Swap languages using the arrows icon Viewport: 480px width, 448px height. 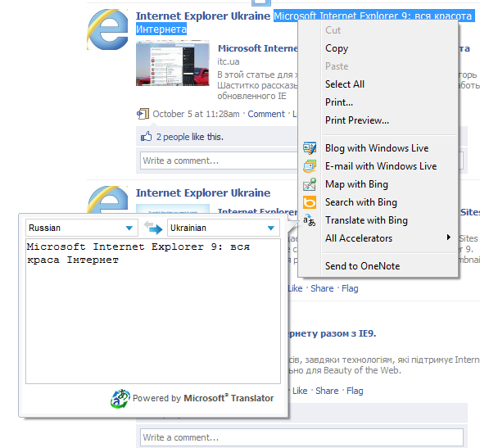pos(152,228)
